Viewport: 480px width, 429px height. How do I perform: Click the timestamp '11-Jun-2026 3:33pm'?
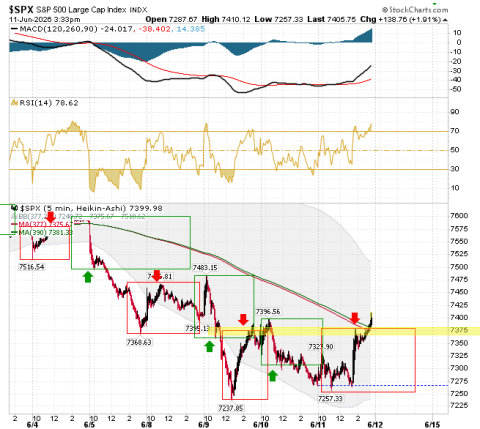tap(44, 20)
